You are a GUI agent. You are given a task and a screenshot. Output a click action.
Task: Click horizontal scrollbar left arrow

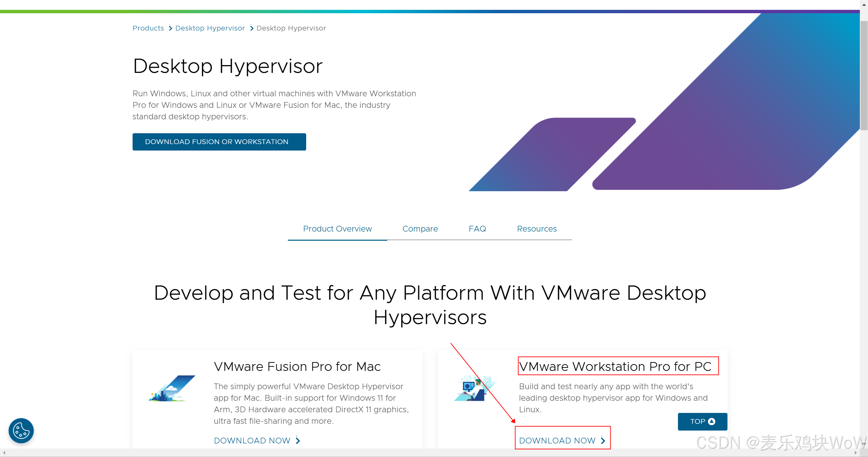(x=4, y=453)
